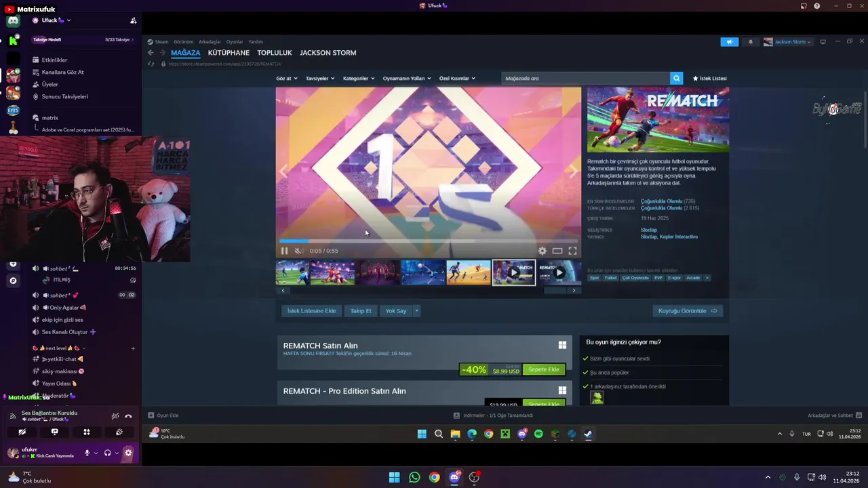The width and height of the screenshot is (868, 488).
Task: Show next media with right carousel arrow
Action: pyautogui.click(x=574, y=171)
